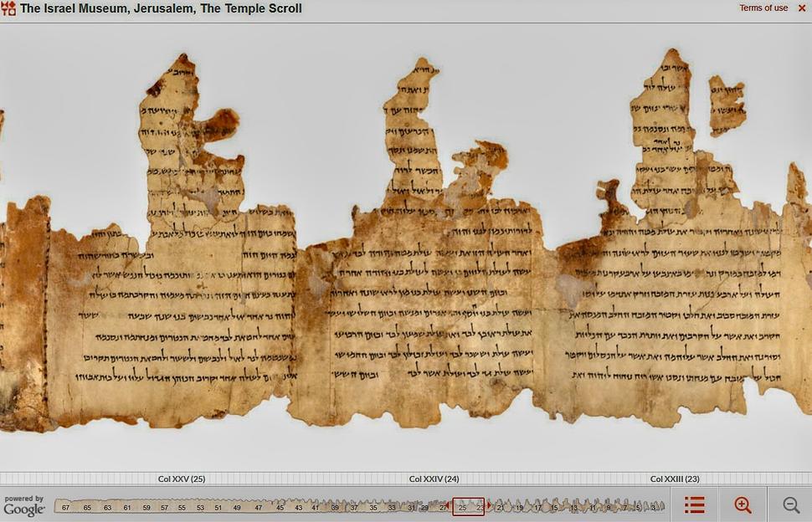
Task: Zoom in with the red magnifier icon
Action: [743, 505]
